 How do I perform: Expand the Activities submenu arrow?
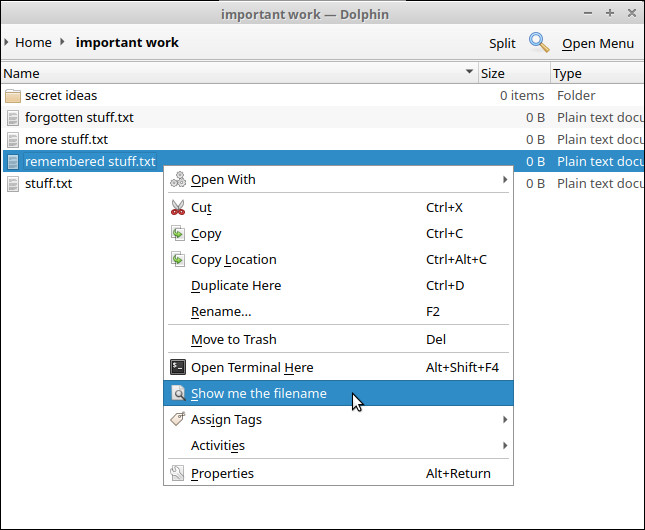pyautogui.click(x=505, y=445)
